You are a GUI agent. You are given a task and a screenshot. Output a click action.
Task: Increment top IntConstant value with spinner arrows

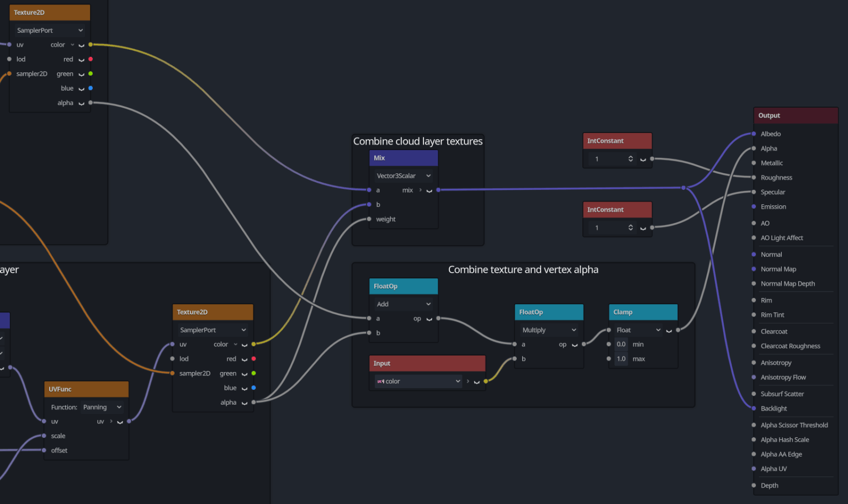630,158
